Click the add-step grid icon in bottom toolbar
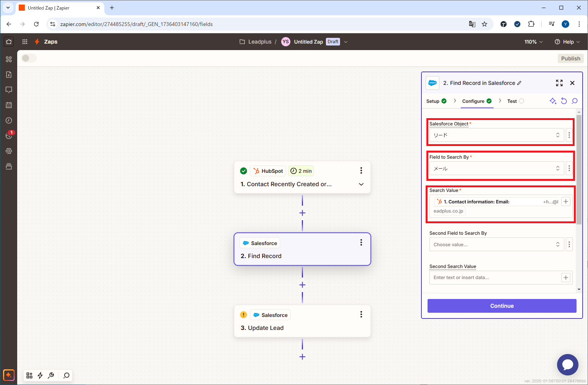The width and height of the screenshot is (588, 385). click(x=29, y=375)
